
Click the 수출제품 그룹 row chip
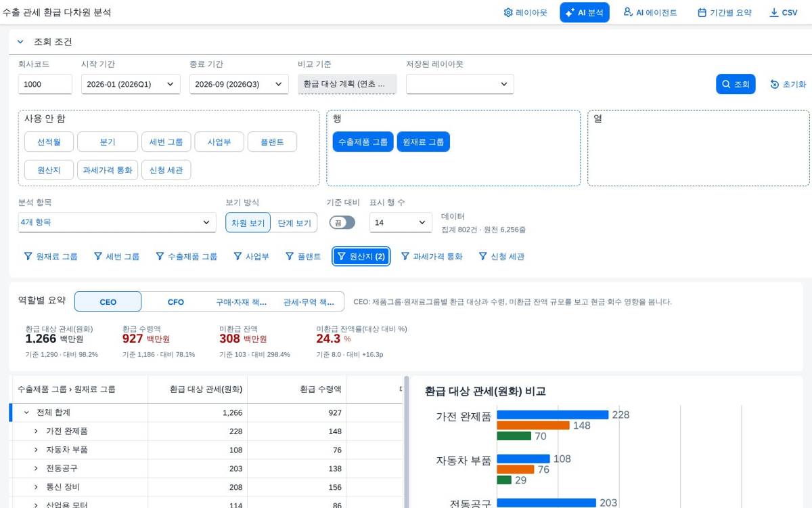click(363, 142)
